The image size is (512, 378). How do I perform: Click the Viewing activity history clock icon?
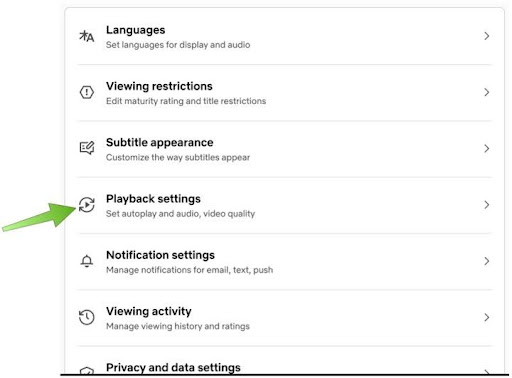(x=87, y=317)
